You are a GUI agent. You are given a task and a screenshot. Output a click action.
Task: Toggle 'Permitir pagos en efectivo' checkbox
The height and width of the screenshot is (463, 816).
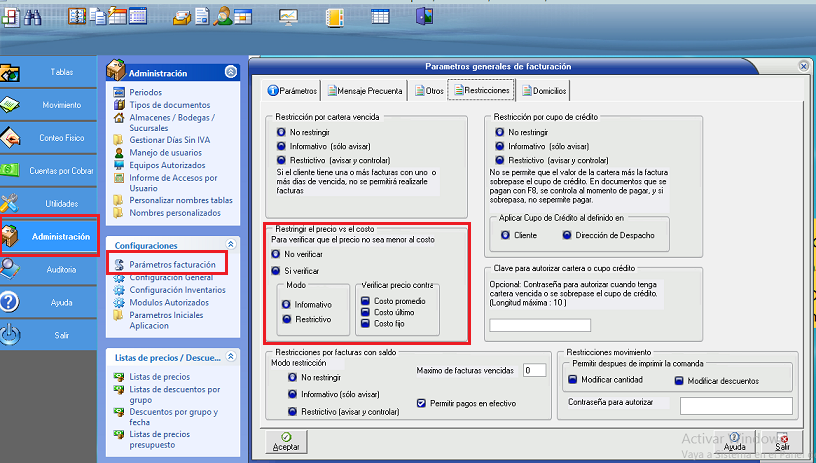pos(421,403)
